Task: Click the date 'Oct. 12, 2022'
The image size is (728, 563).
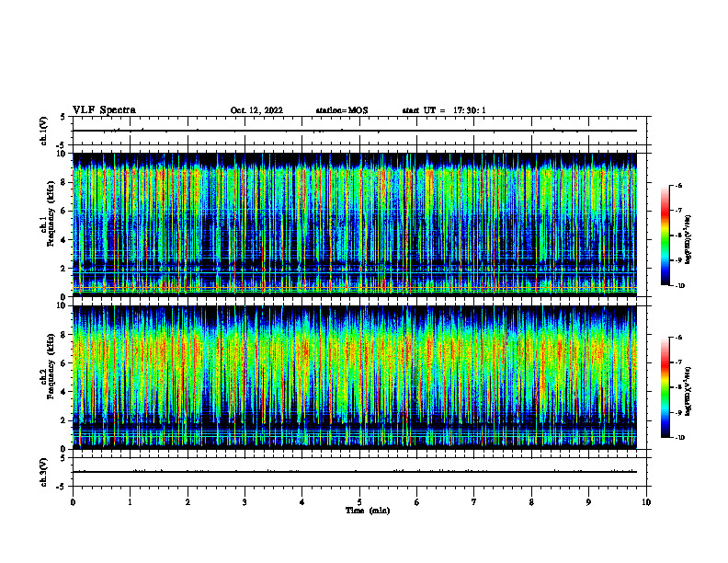Action: 256,110
